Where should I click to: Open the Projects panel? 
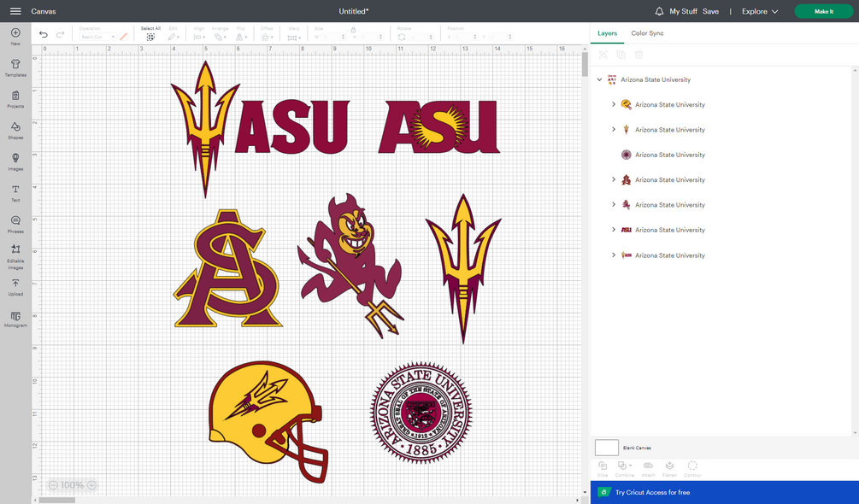[15, 99]
